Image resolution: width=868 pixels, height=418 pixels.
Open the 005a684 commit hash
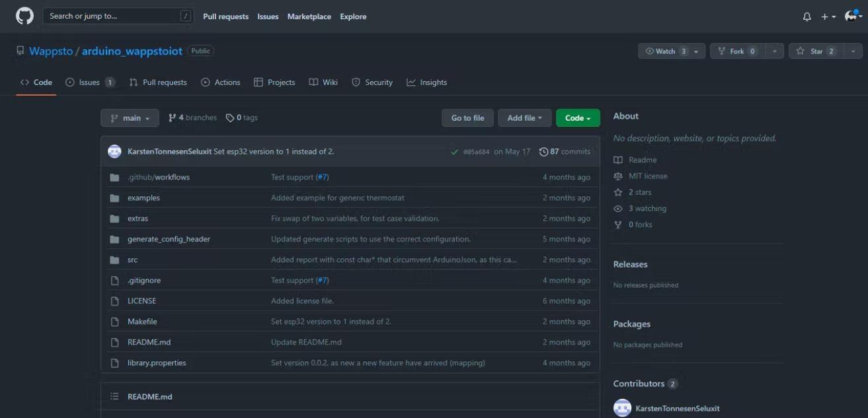click(476, 152)
